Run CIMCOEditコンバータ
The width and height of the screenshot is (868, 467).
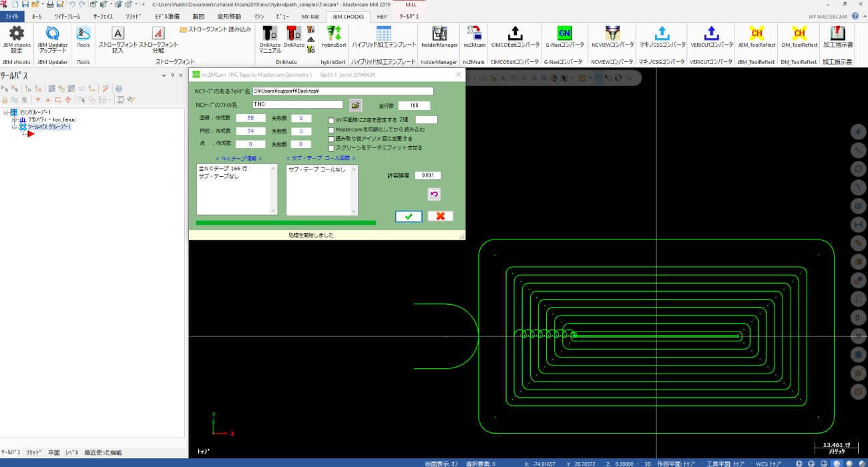point(515,37)
